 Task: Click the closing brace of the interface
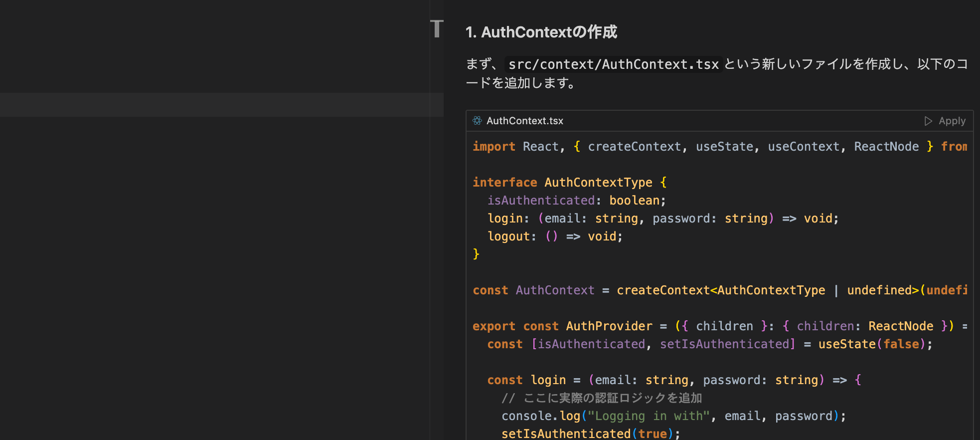[x=476, y=254]
